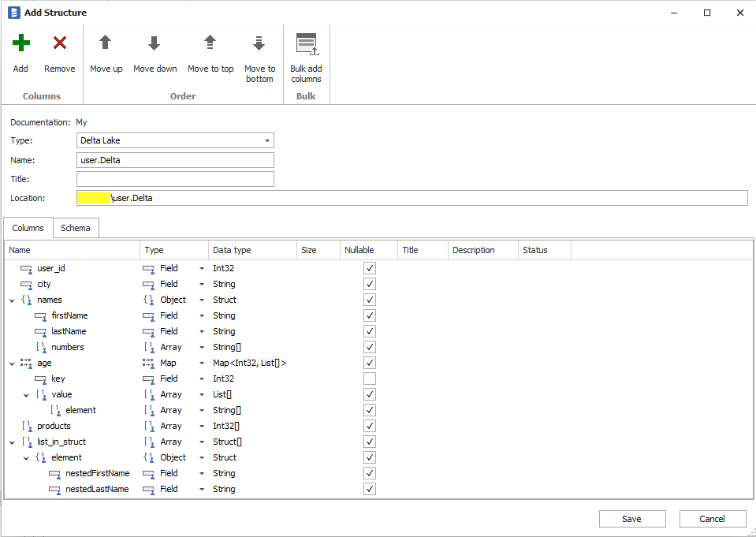Collapse the names struct node
The height and width of the screenshot is (537, 756).
point(10,300)
